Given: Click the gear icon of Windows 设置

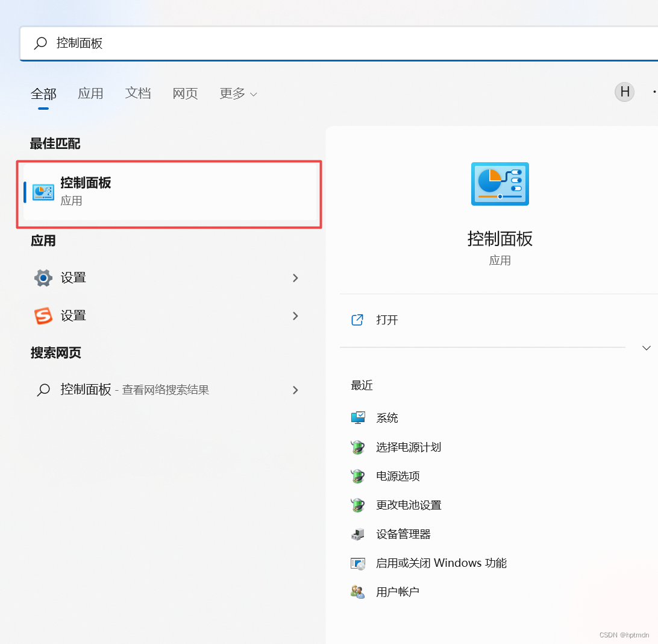Looking at the screenshot, I should tap(43, 278).
